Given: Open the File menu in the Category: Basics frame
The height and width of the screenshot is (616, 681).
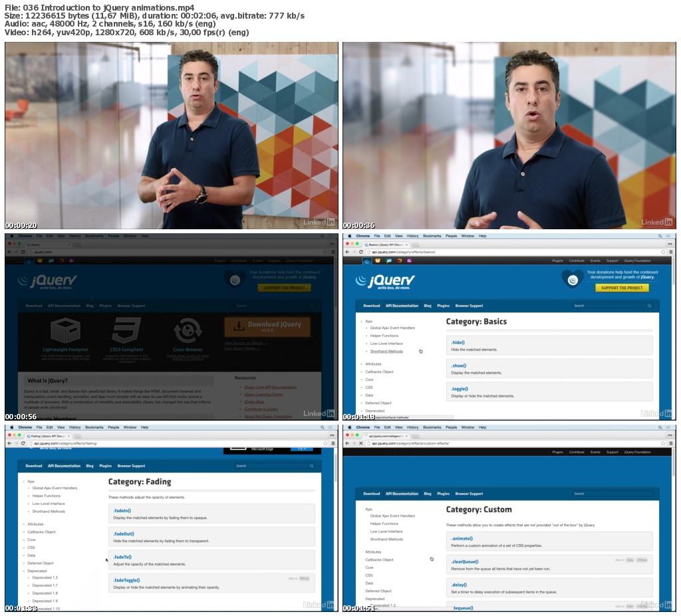Looking at the screenshot, I should point(377,236).
